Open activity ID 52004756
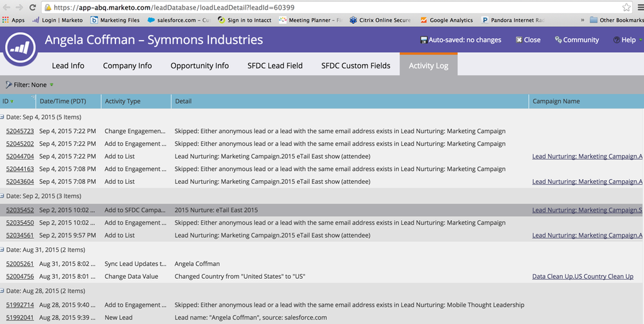Image resolution: width=644 pixels, height=324 pixels. [20, 276]
